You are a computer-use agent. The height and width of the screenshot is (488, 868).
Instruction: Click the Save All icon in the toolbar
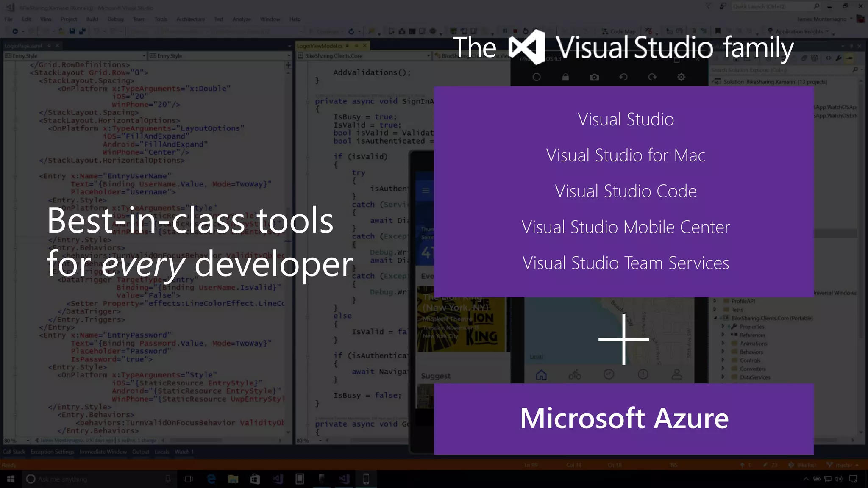click(82, 31)
